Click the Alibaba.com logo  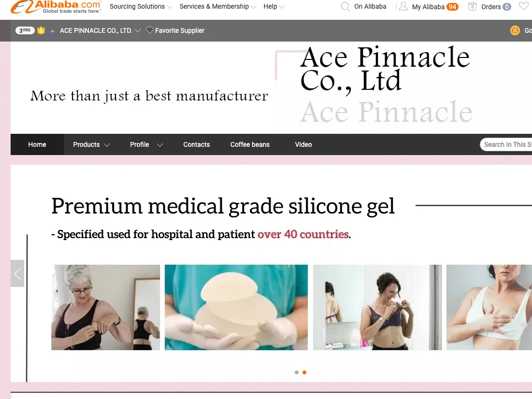pos(56,7)
